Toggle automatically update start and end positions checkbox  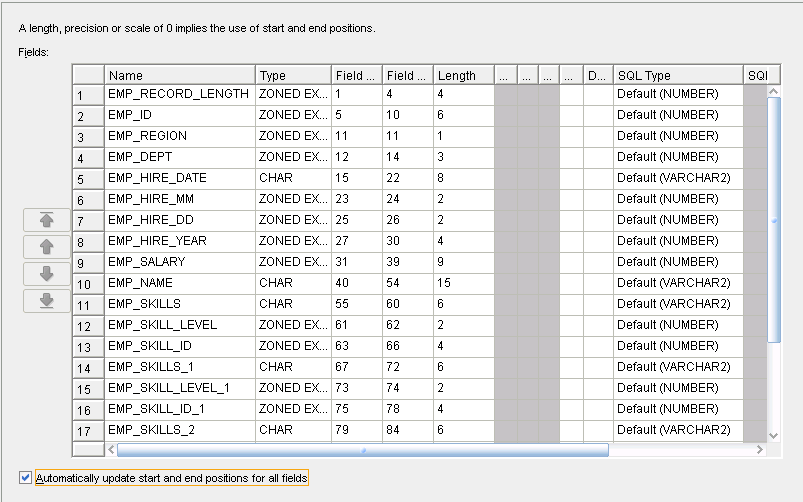(26, 478)
